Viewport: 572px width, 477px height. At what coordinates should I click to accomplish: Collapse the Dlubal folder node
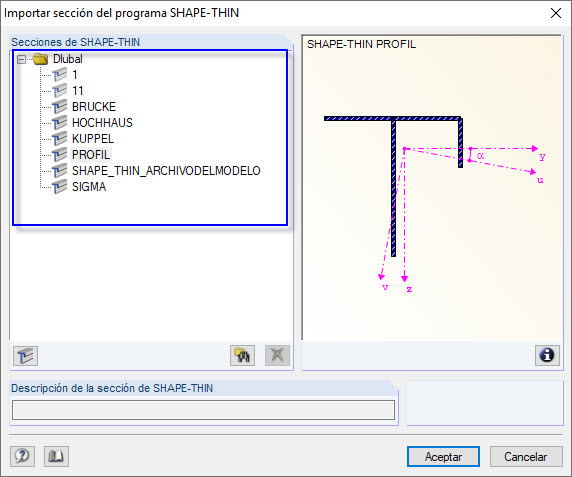[x=22, y=59]
